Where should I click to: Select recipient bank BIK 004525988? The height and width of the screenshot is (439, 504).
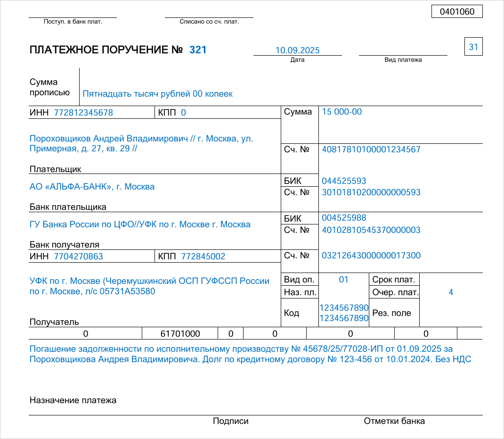click(x=344, y=218)
